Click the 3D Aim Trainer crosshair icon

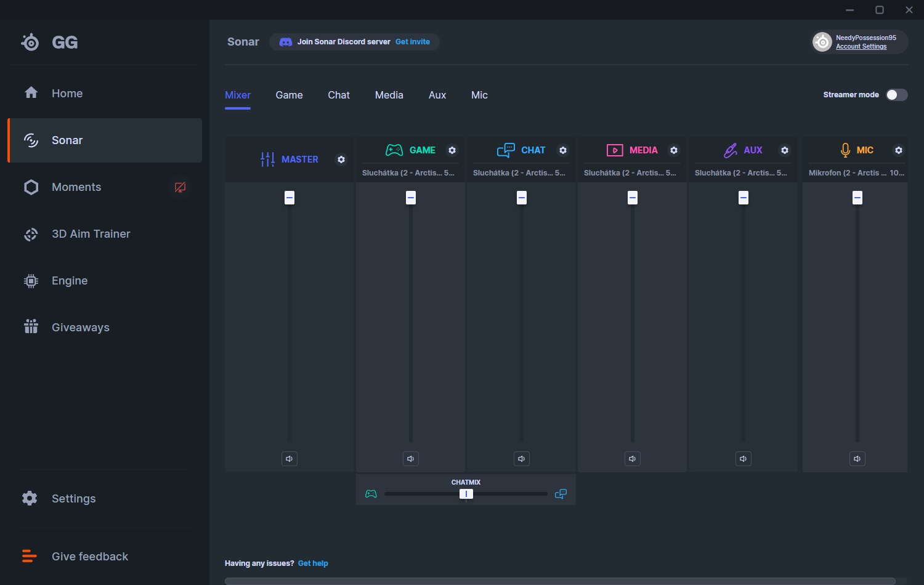[x=31, y=234]
